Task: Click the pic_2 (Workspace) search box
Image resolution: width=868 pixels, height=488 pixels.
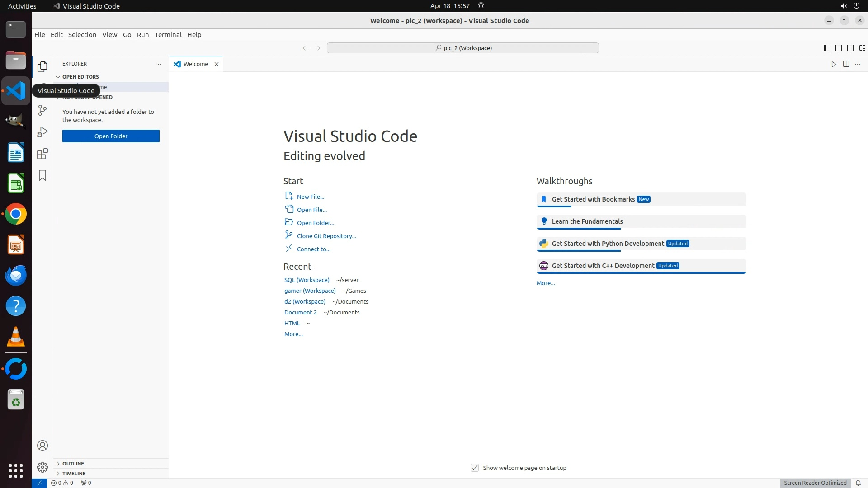Action: point(462,48)
